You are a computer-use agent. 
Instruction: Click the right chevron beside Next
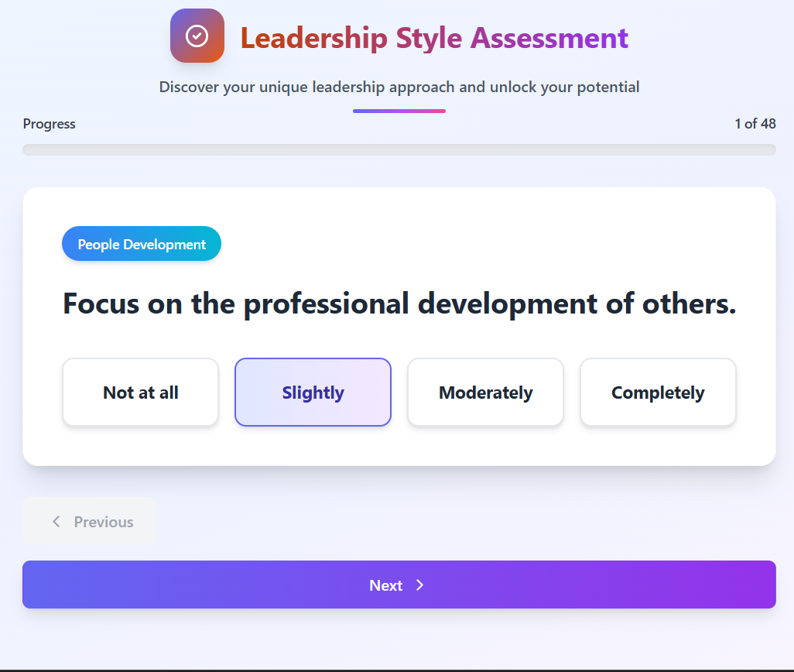coord(420,585)
